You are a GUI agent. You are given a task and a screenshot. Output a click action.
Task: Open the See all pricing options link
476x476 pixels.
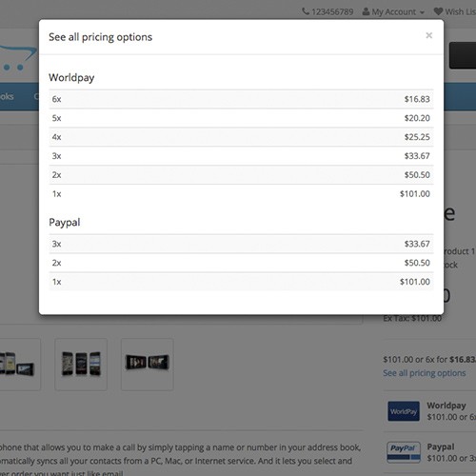pos(424,373)
